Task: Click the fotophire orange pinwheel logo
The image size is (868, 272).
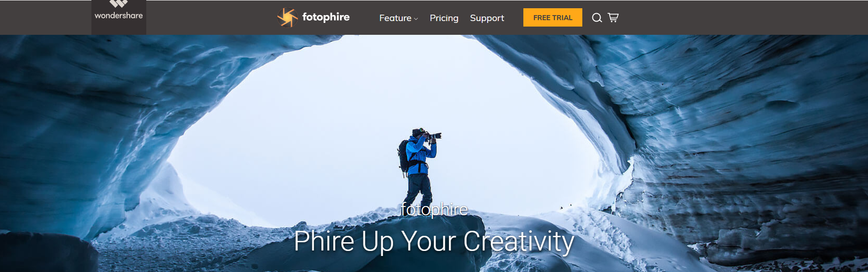Action: click(288, 17)
